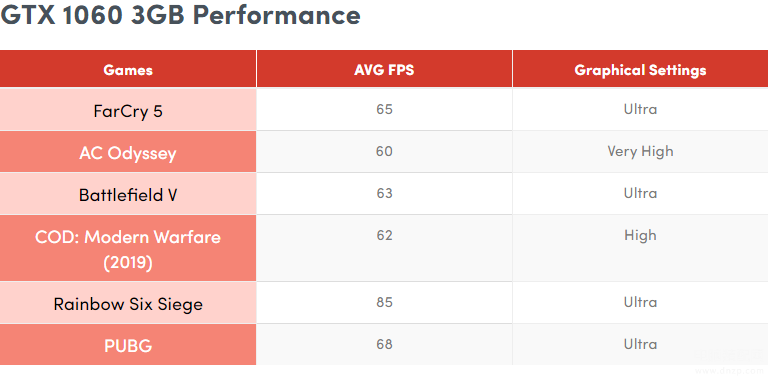Viewport: 774px width, 384px height.
Task: Select the PUBG FPS value 68
Action: [384, 344]
